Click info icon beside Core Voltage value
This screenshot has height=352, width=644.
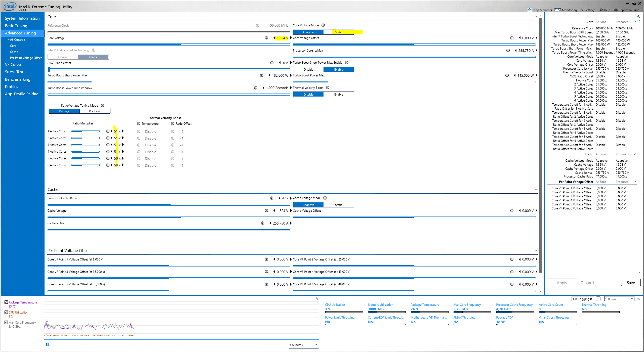266,38
